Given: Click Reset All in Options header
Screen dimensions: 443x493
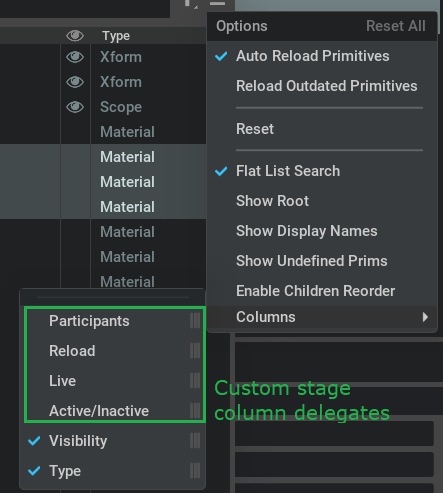Looking at the screenshot, I should click(396, 26).
